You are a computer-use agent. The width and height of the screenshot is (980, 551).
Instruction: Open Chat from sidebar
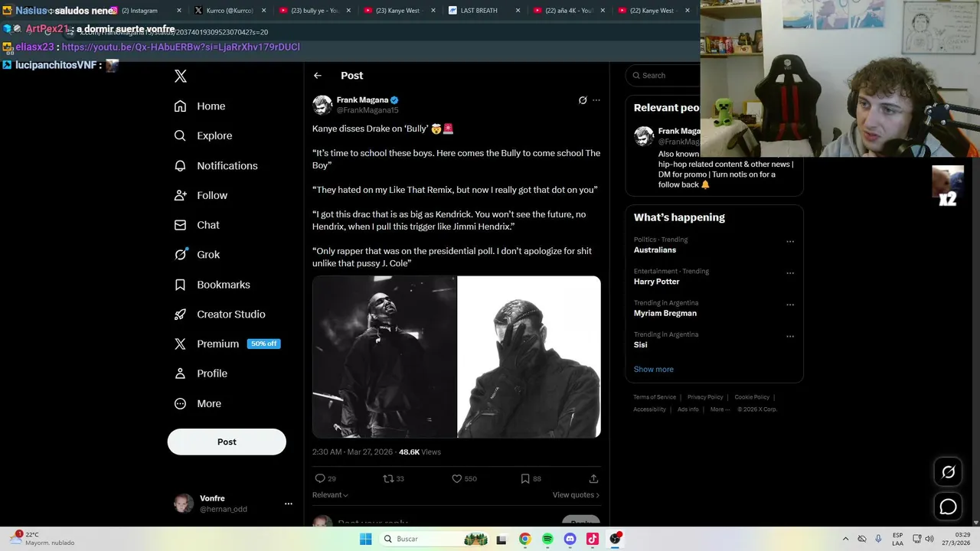tap(197, 225)
